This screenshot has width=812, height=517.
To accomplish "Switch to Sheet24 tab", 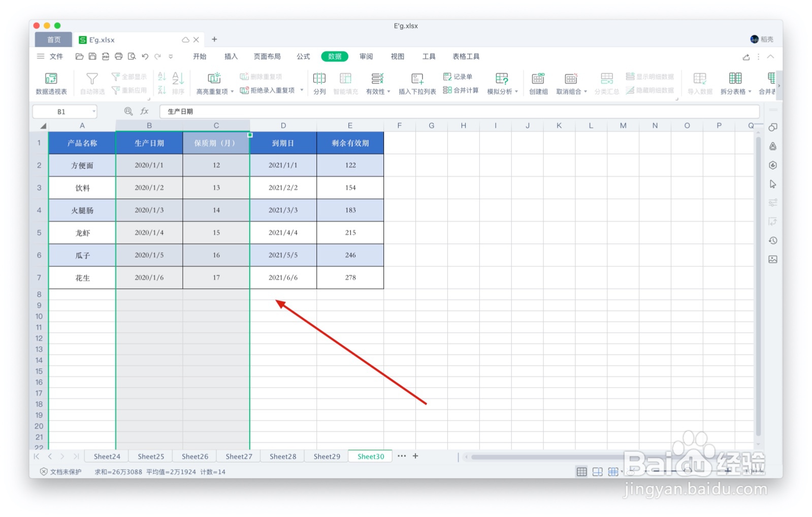I will tap(107, 457).
